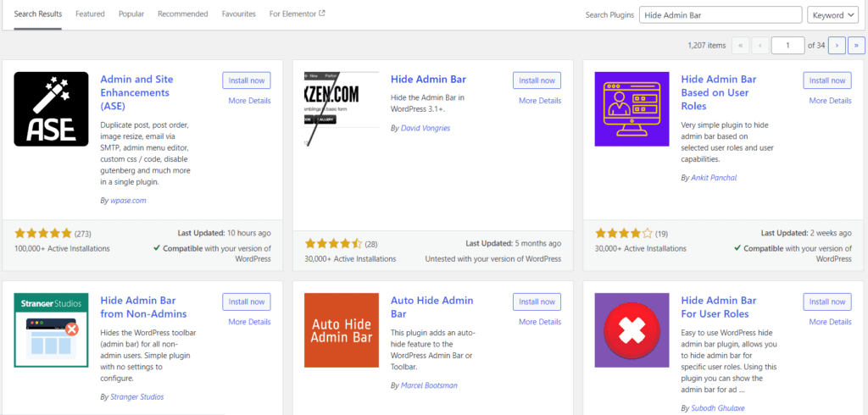Viewport: 868px width, 415px height.
Task: Install Hide Admin Bar from Non-Admins
Action: pyautogui.click(x=247, y=302)
